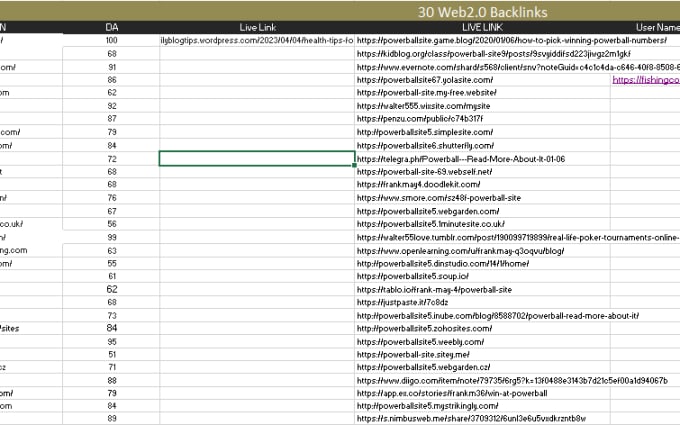Select the DA value 100 cell
The height and width of the screenshot is (425, 680).
click(x=111, y=40)
